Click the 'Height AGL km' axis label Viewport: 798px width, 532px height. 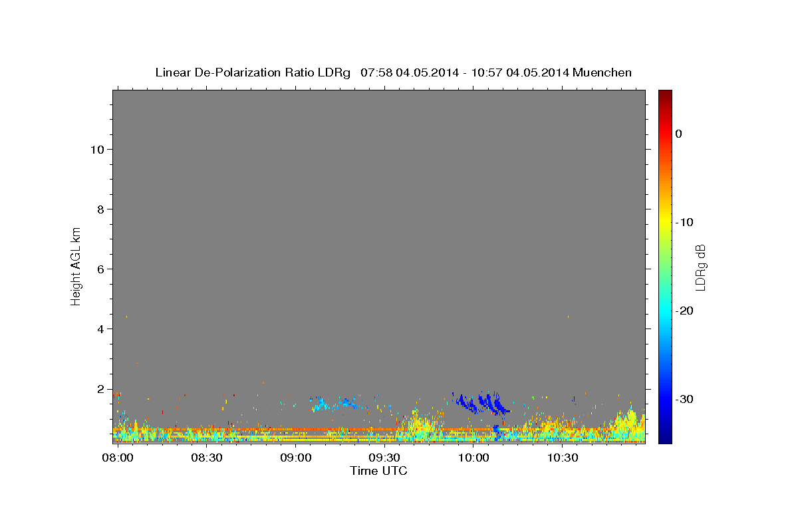(x=76, y=266)
